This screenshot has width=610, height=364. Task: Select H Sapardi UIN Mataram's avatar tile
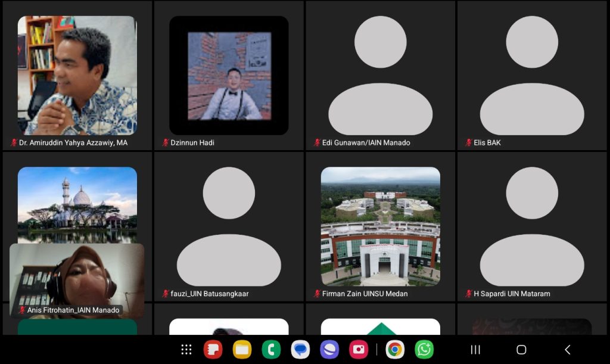coord(532,226)
